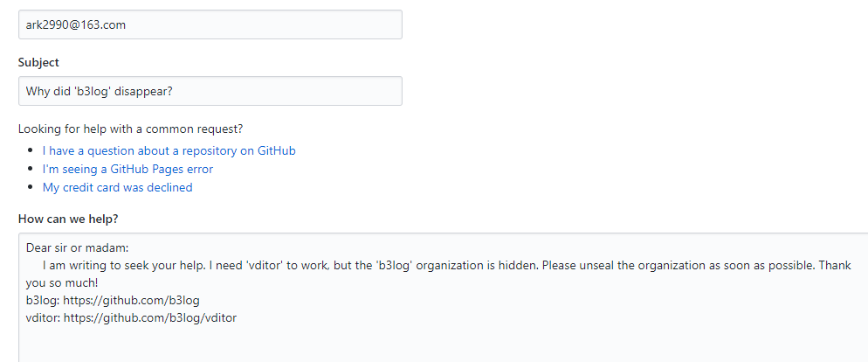Click the email field containing ark2990@163.com
The width and height of the screenshot is (868, 362).
click(x=210, y=24)
